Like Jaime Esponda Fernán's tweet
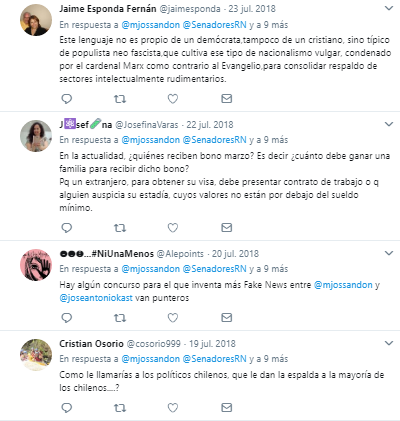The image size is (400, 421). tap(173, 99)
